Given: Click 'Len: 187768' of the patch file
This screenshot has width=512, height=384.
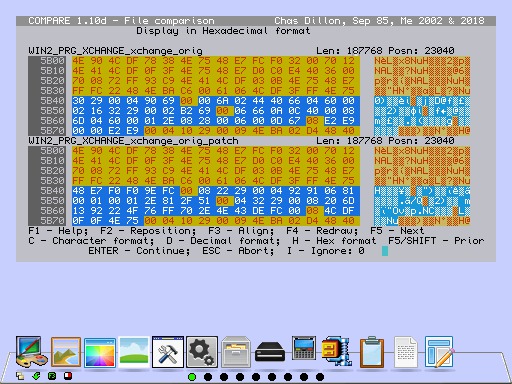Looking at the screenshot, I should [x=349, y=141].
